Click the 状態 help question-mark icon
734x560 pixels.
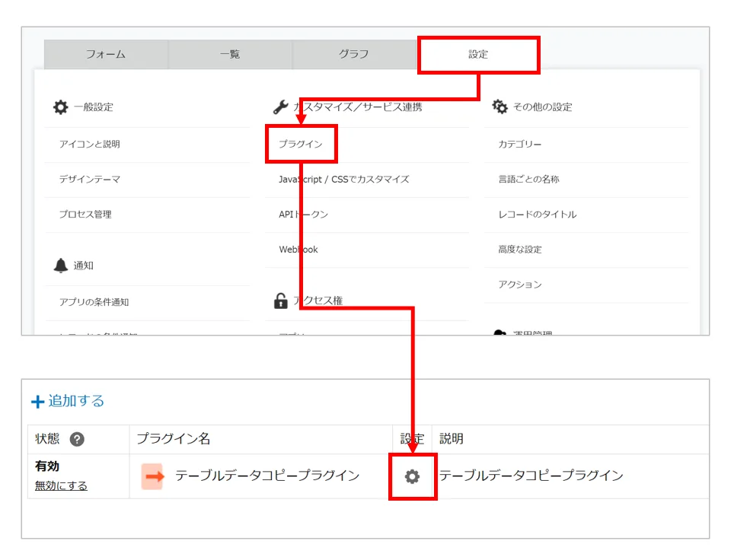77,439
